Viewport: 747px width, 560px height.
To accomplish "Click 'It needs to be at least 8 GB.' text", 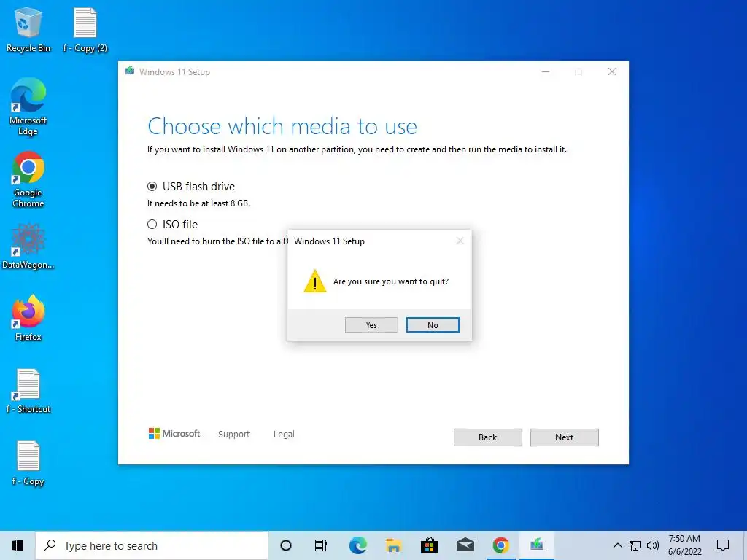I will click(198, 203).
